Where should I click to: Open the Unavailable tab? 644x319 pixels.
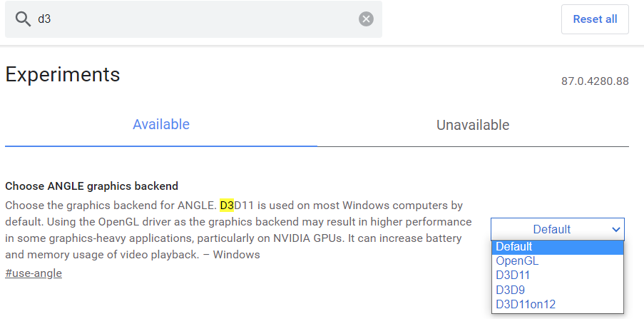(473, 126)
